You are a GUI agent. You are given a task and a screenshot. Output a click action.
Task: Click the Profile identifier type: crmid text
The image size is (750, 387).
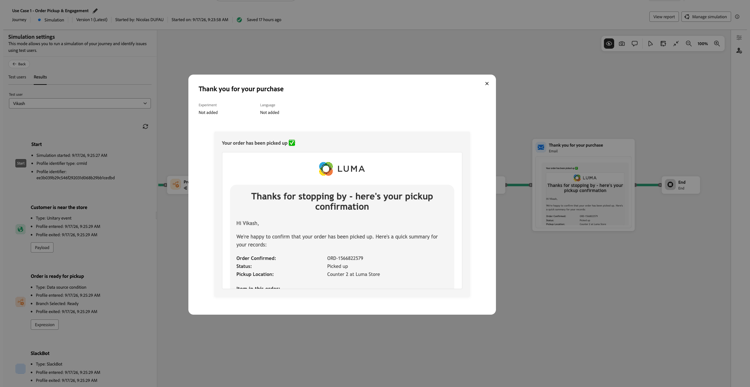[62, 163]
